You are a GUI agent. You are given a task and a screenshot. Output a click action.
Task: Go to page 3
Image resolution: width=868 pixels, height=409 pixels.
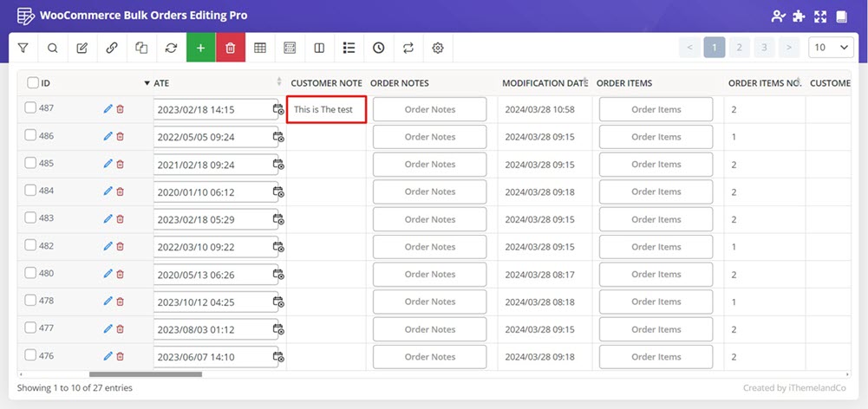(764, 48)
